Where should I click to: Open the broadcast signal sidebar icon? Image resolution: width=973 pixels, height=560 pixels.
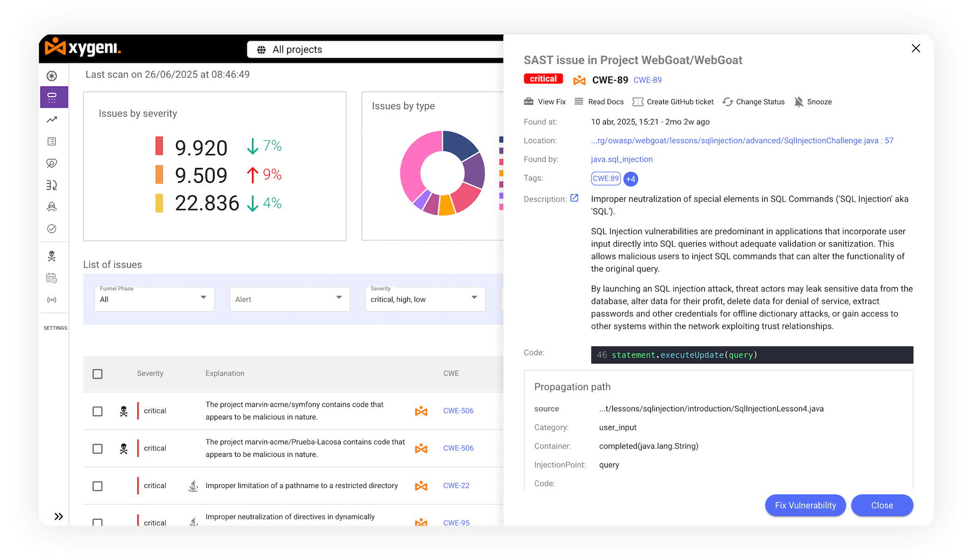click(x=52, y=299)
